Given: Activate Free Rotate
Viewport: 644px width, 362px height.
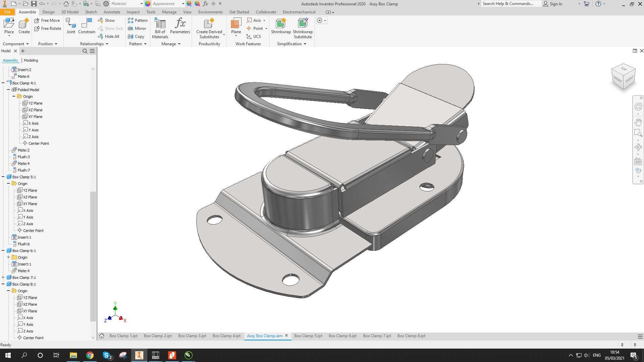Looking at the screenshot, I should pyautogui.click(x=48, y=28).
